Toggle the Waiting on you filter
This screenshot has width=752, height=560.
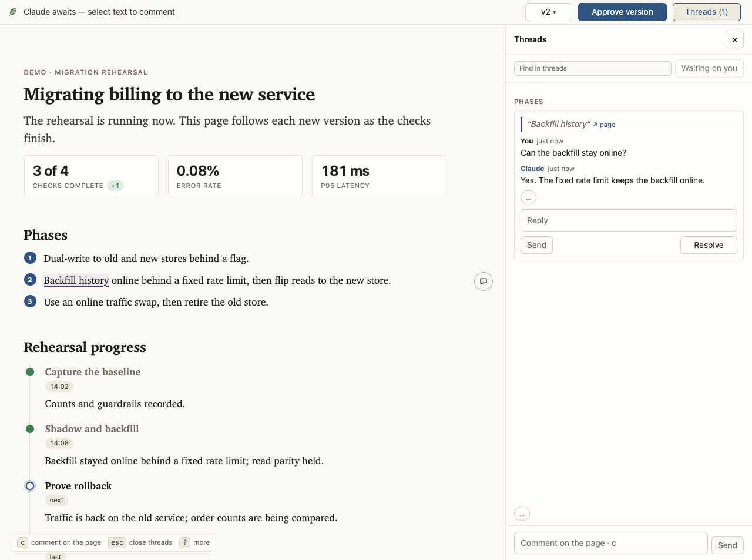pos(709,68)
